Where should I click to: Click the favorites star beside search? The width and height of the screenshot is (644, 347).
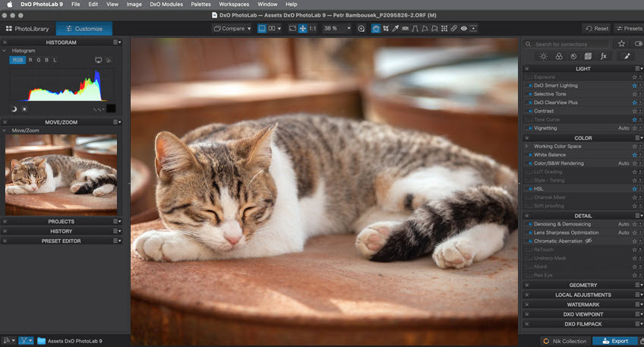621,44
